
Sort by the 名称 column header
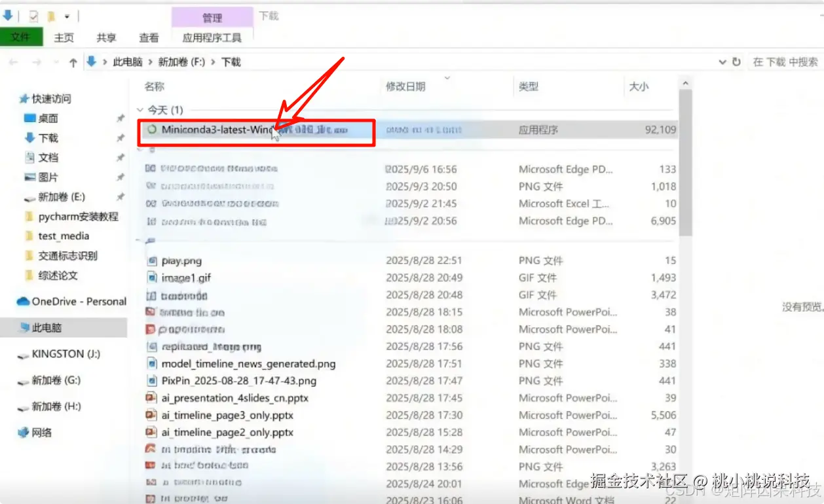click(x=155, y=86)
